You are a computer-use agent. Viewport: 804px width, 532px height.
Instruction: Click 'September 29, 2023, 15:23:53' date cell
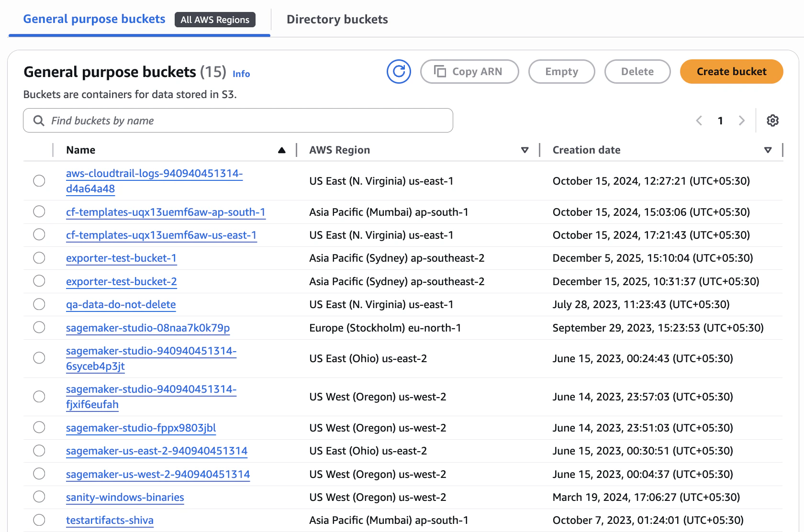[658, 328]
